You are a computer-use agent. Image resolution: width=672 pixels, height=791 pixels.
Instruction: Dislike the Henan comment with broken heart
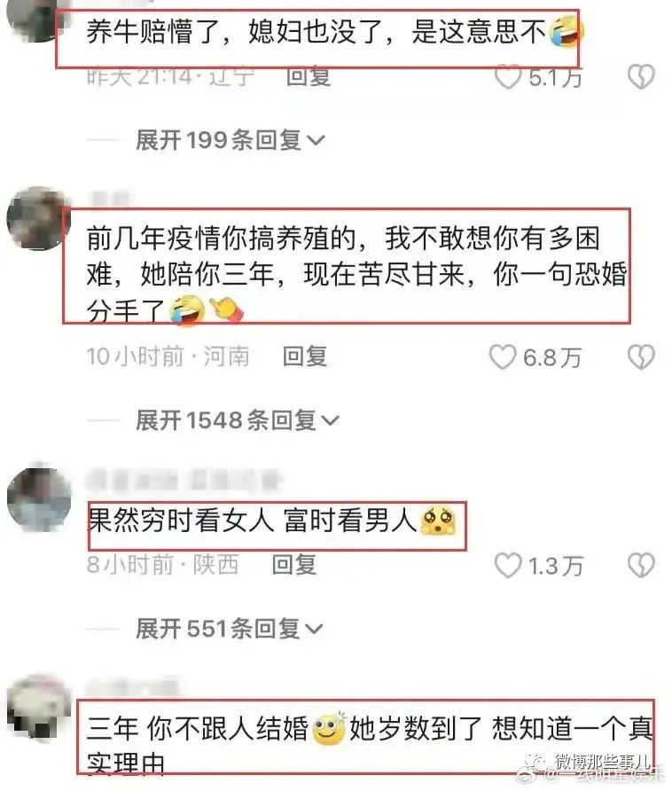[x=641, y=356]
